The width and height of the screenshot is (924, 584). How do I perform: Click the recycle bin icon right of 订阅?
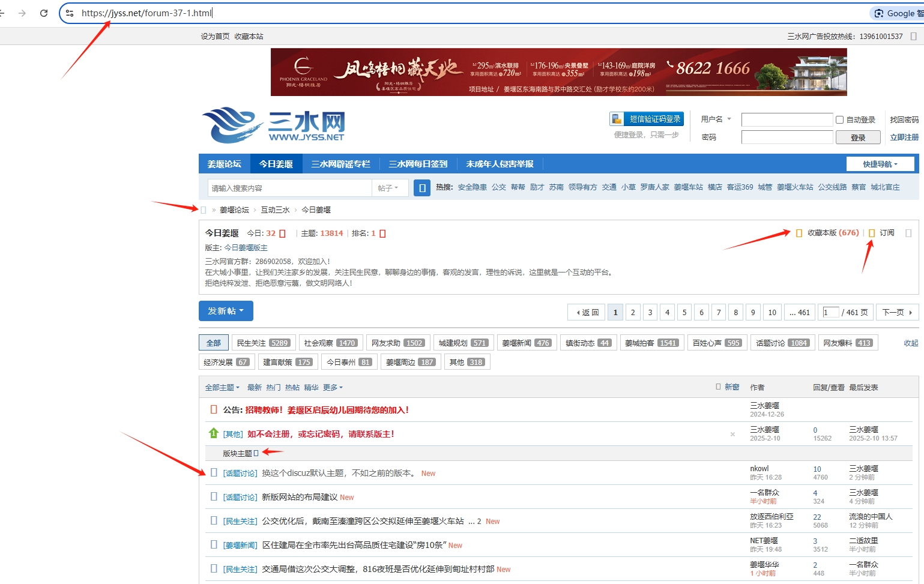point(908,233)
